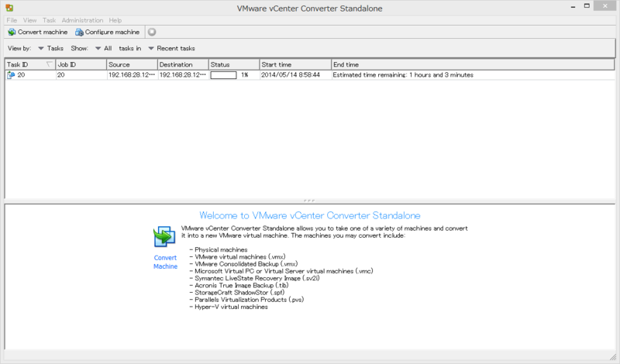This screenshot has width=620, height=364.
Task: Open the Recent tasks dropdown
Action: pyautogui.click(x=171, y=48)
